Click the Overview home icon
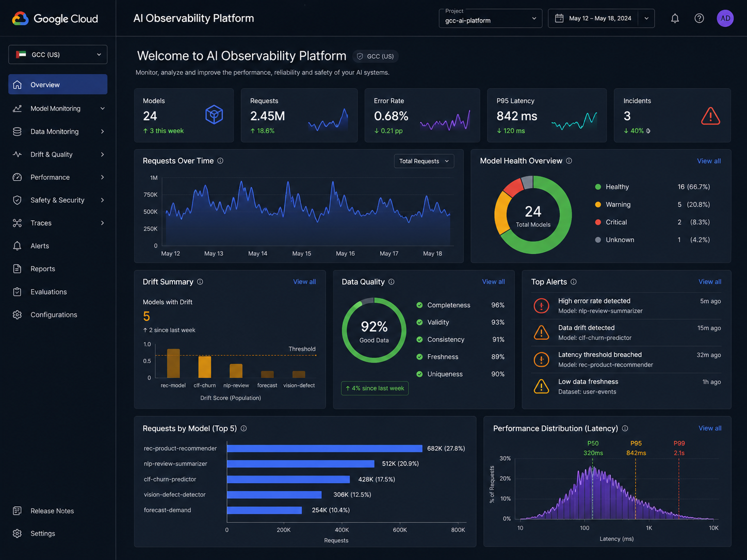The height and width of the screenshot is (560, 747). coord(18,85)
